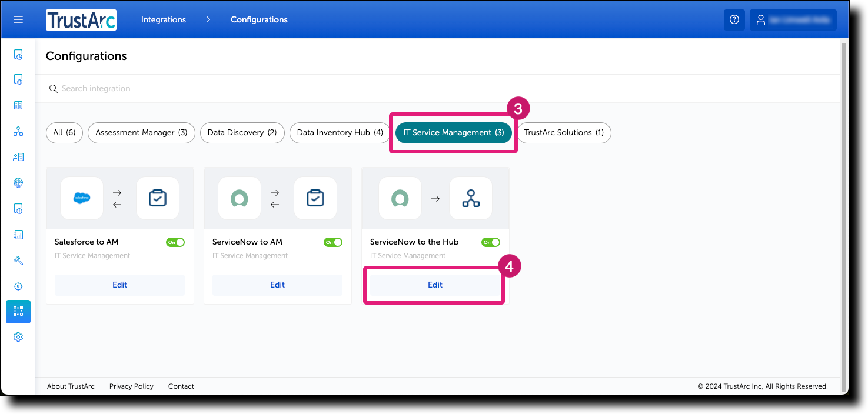Toggle off the Salesforce to AM integration

click(x=175, y=242)
